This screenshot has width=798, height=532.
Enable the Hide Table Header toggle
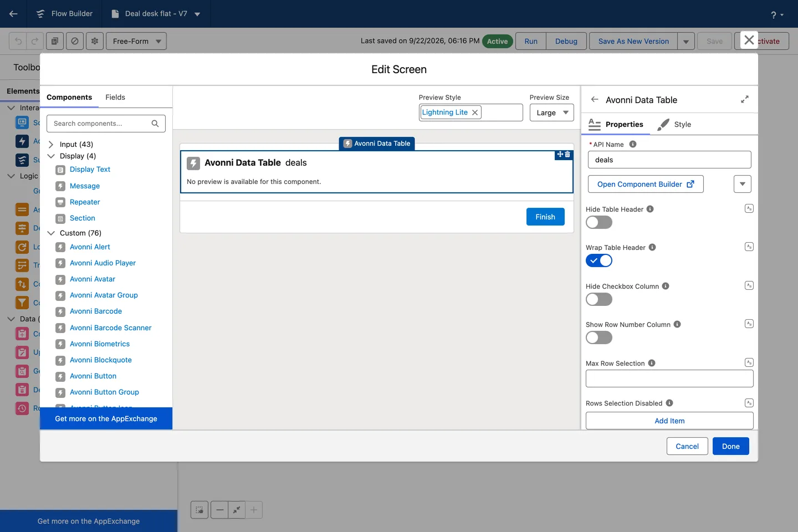(x=599, y=222)
